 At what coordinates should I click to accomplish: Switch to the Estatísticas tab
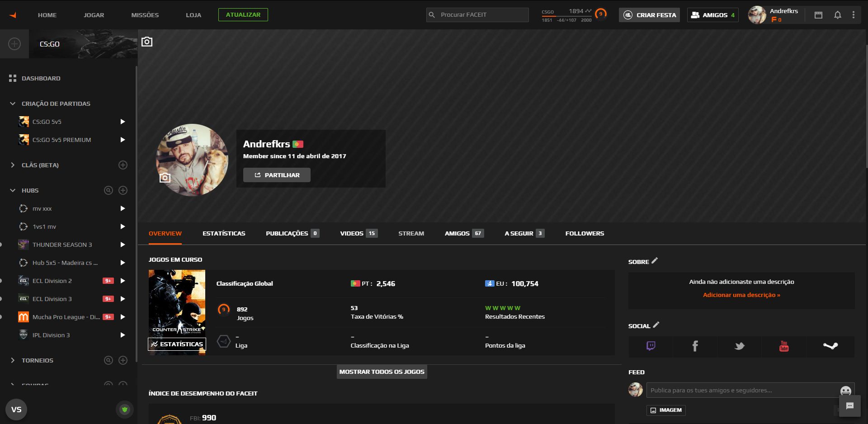pyautogui.click(x=224, y=233)
